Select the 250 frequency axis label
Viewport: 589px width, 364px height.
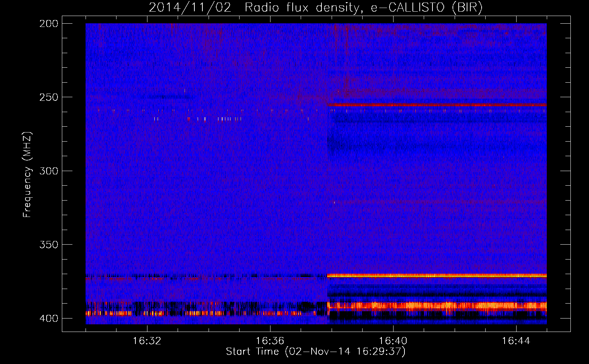click(x=48, y=97)
